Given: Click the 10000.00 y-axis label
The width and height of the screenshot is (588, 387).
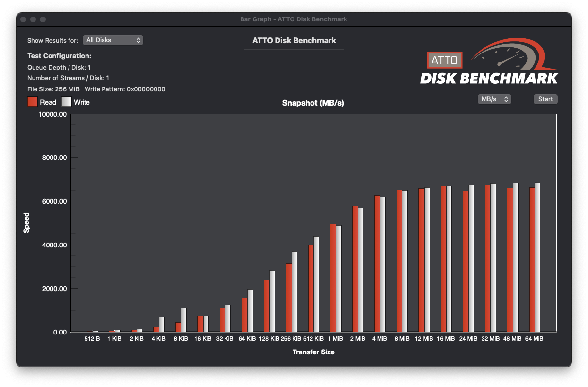Looking at the screenshot, I should click(x=52, y=114).
